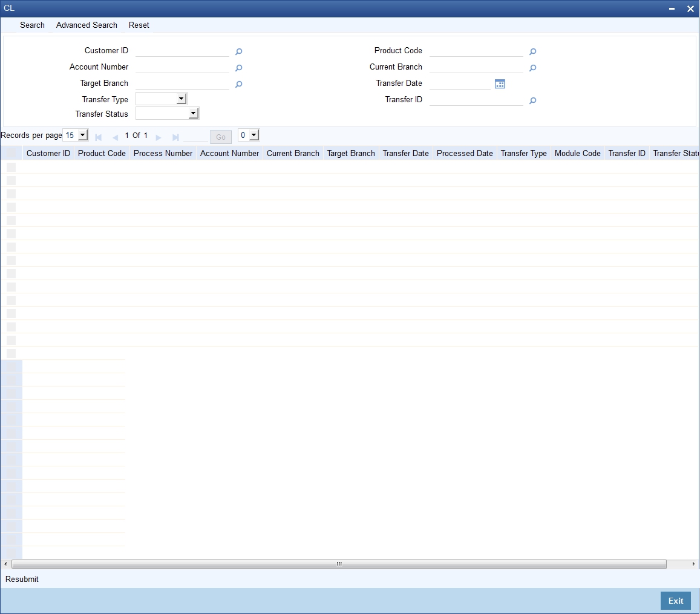Screen dimensions: 700x614
Task: Focus the Transfer Date input field
Action: [x=460, y=83]
